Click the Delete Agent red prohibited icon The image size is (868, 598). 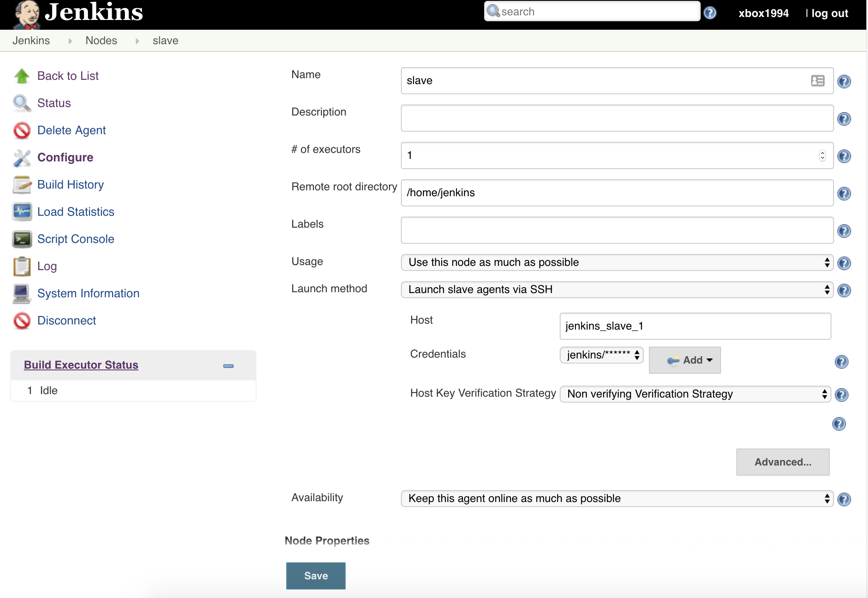pos(22,130)
